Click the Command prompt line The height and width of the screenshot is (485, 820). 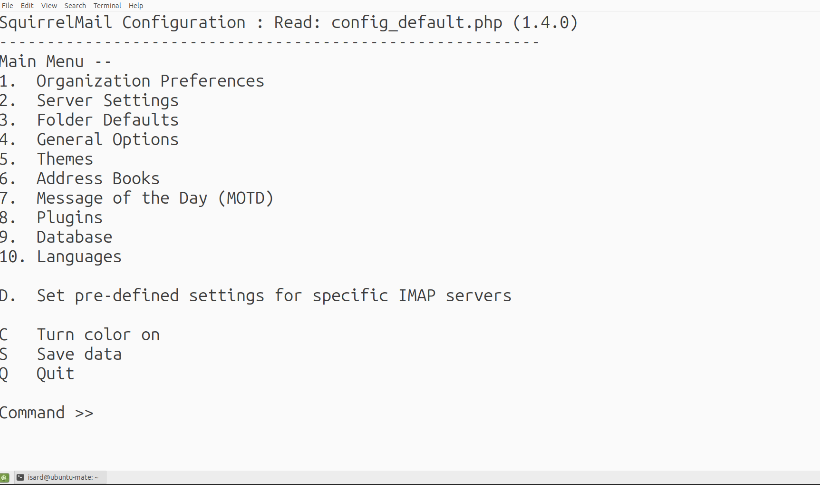(x=47, y=413)
